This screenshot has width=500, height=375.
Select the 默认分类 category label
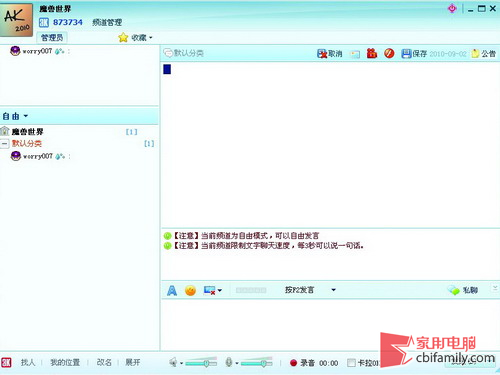click(27, 144)
